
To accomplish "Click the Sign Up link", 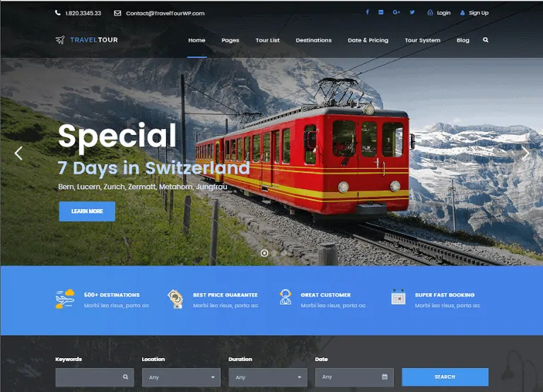I will pos(479,13).
